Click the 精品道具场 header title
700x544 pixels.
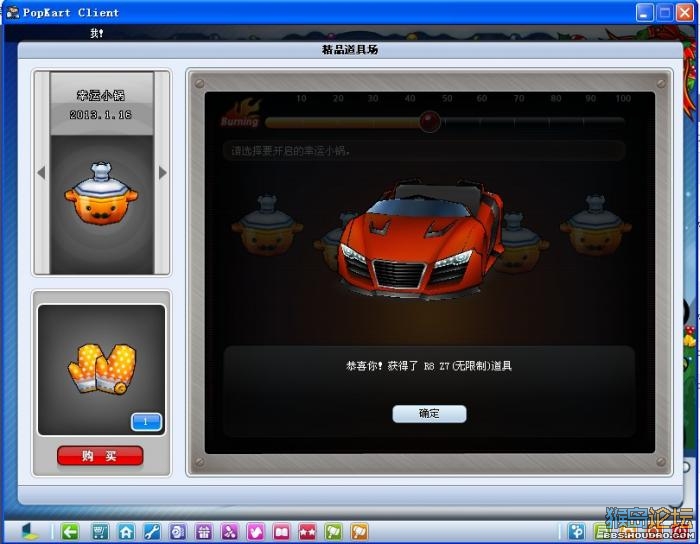350,50
